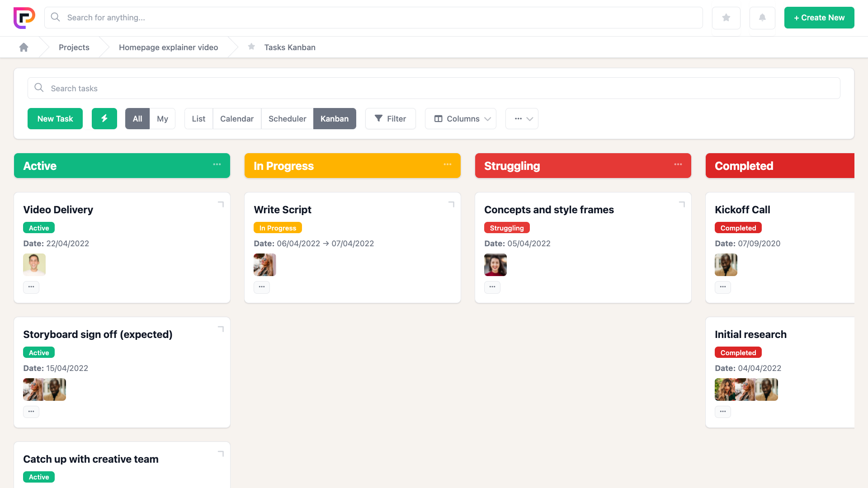Toggle task scope to All
The image size is (868, 488).
137,118
